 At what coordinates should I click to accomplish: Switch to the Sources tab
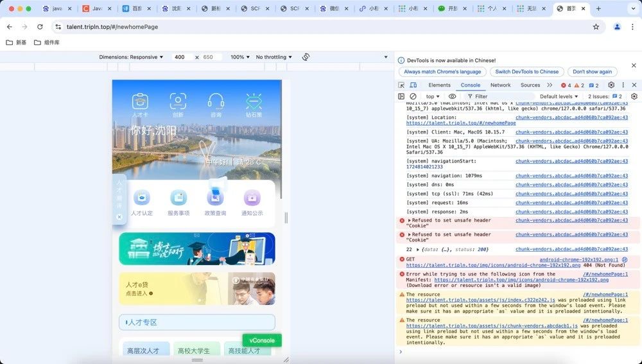[530, 85]
